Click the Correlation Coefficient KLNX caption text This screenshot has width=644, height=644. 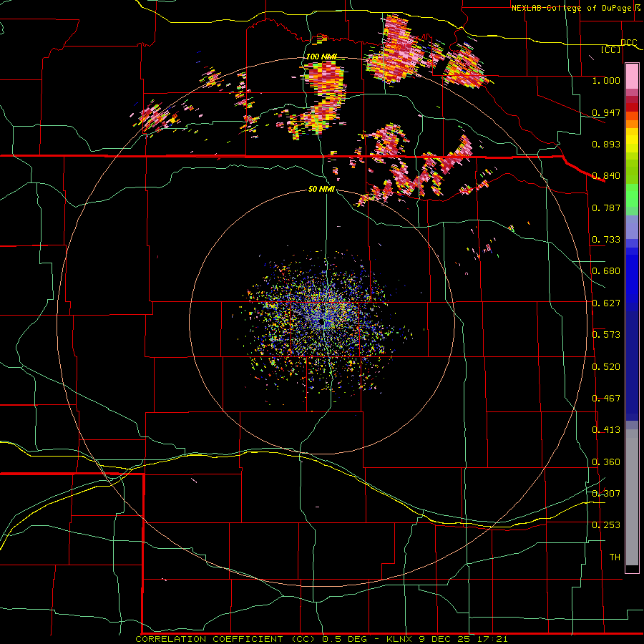321,639
